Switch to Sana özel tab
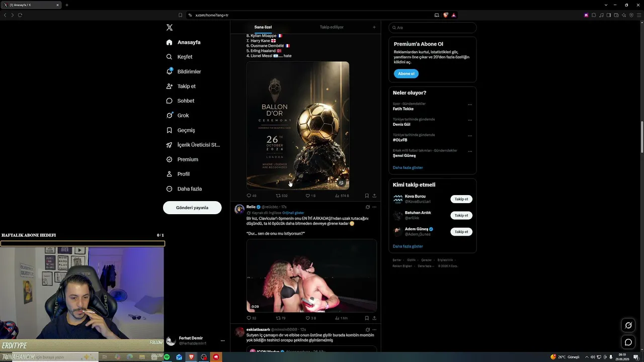This screenshot has width=644, height=362. (263, 27)
